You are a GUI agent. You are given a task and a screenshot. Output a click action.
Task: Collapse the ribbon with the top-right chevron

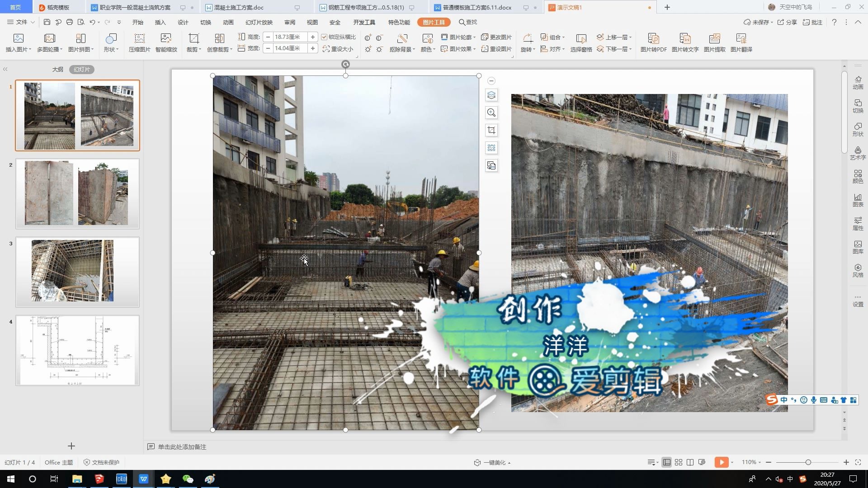pyautogui.click(x=858, y=22)
